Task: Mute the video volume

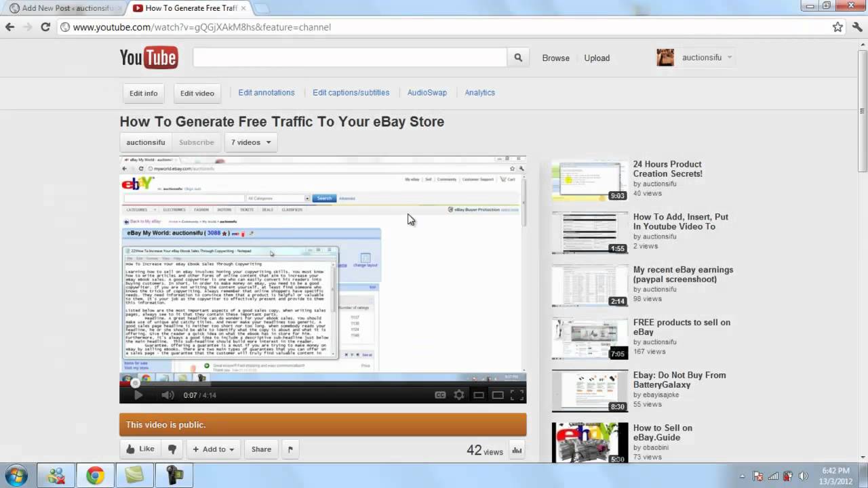Action: 167,395
